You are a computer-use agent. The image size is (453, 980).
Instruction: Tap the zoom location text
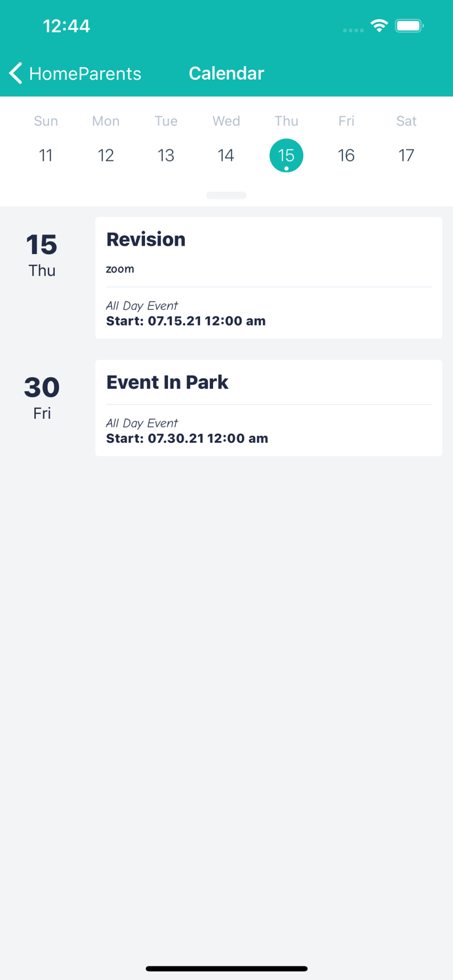tap(120, 269)
